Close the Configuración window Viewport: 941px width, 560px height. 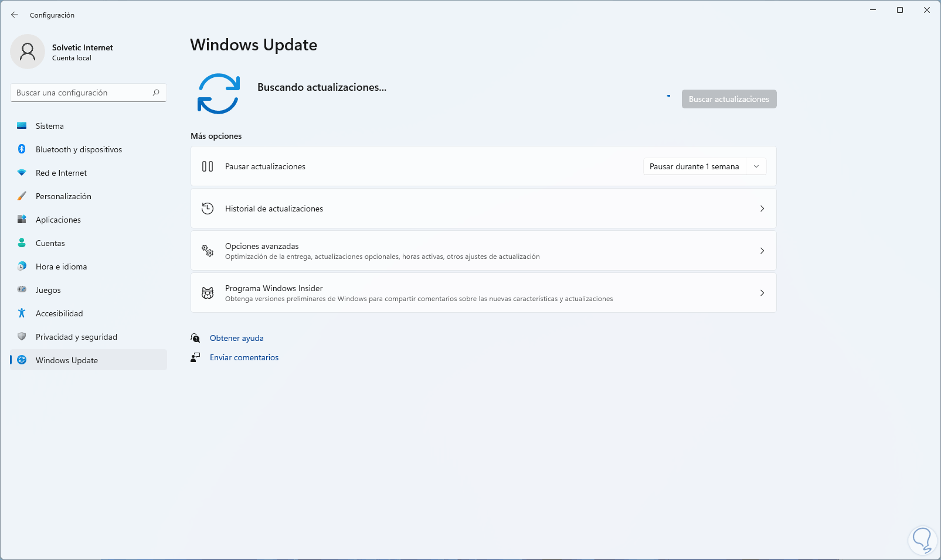click(x=927, y=10)
